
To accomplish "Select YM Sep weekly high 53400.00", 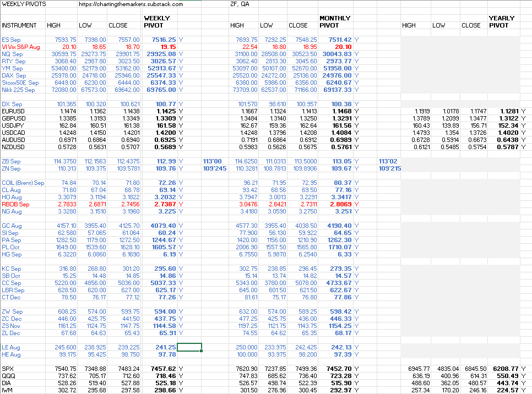I will pos(63,68).
